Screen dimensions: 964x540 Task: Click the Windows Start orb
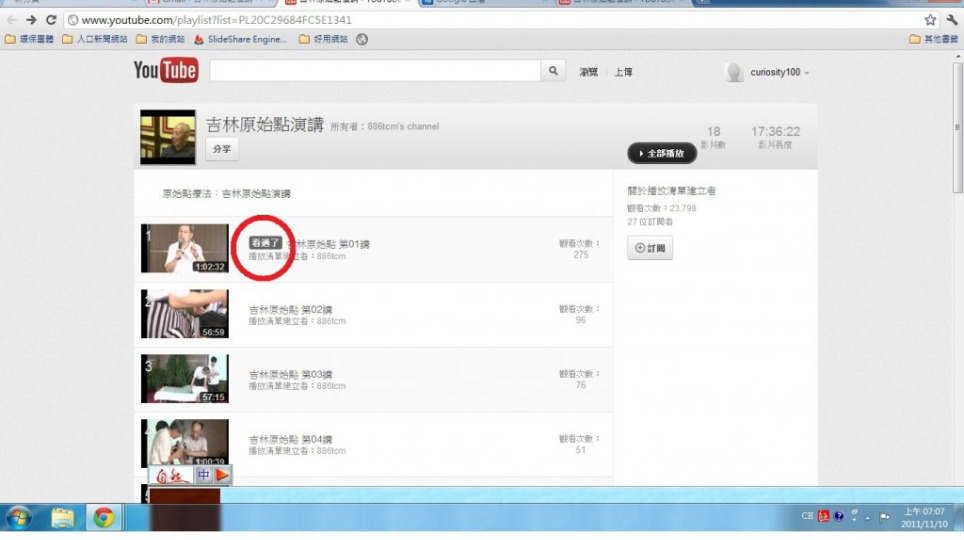click(x=19, y=517)
